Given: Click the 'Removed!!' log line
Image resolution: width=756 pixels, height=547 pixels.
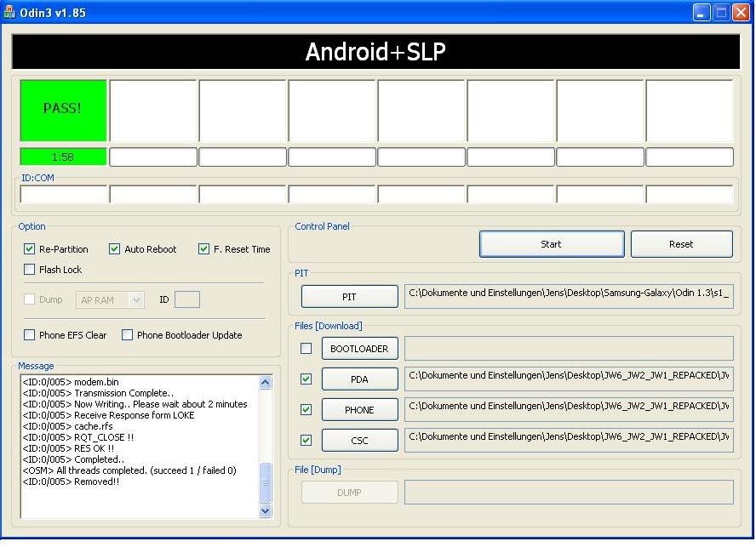Looking at the screenshot, I should (x=71, y=481).
